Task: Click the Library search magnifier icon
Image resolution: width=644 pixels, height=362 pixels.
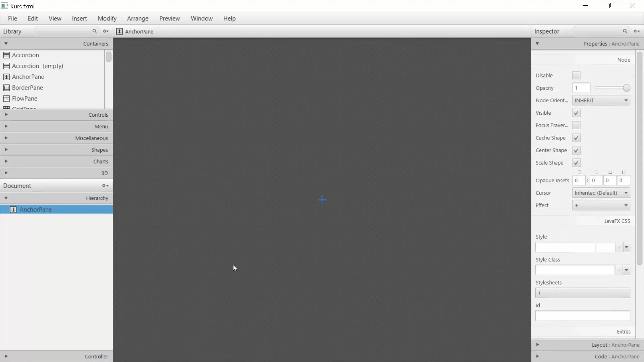Action: coord(95,31)
